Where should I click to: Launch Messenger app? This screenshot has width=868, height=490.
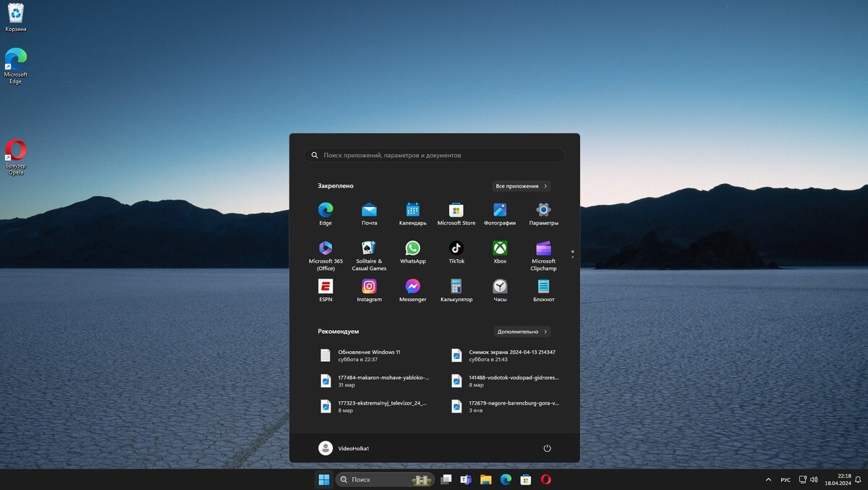pyautogui.click(x=413, y=290)
